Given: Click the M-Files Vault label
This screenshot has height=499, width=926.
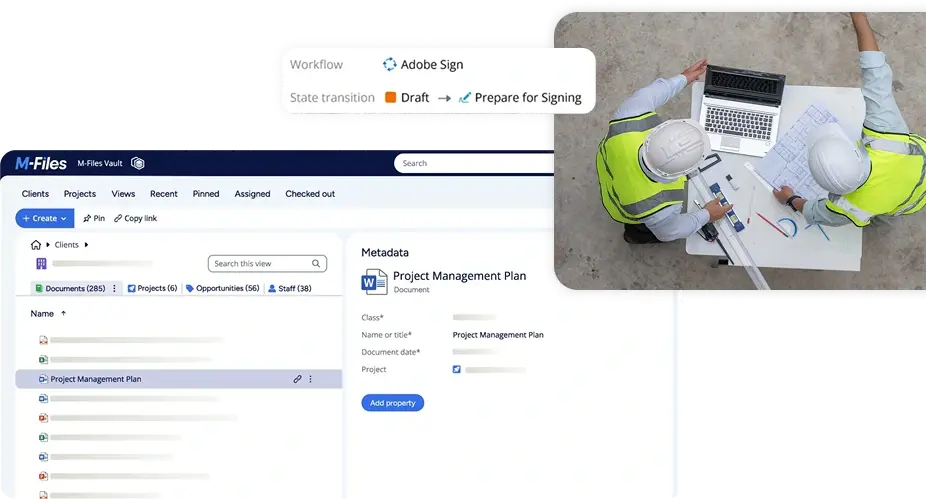Looking at the screenshot, I should click(x=100, y=163).
